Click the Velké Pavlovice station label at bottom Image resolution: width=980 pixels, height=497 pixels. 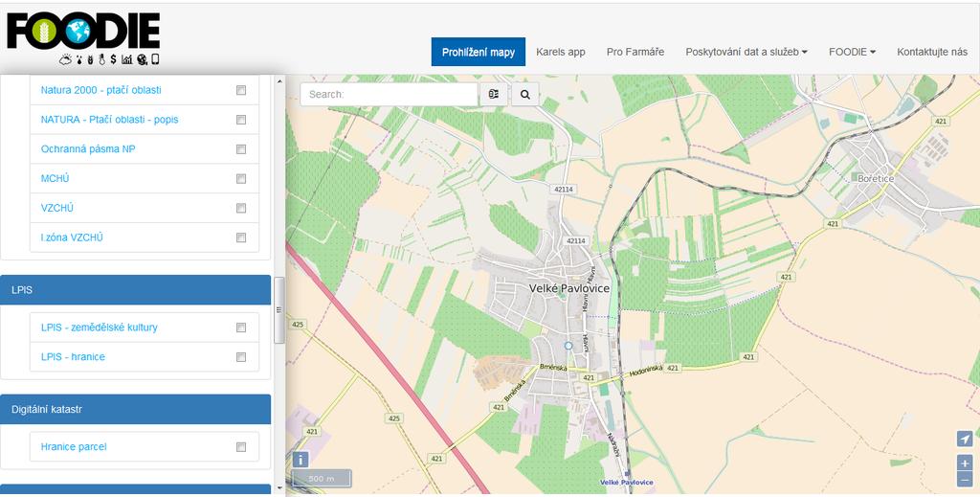click(626, 482)
